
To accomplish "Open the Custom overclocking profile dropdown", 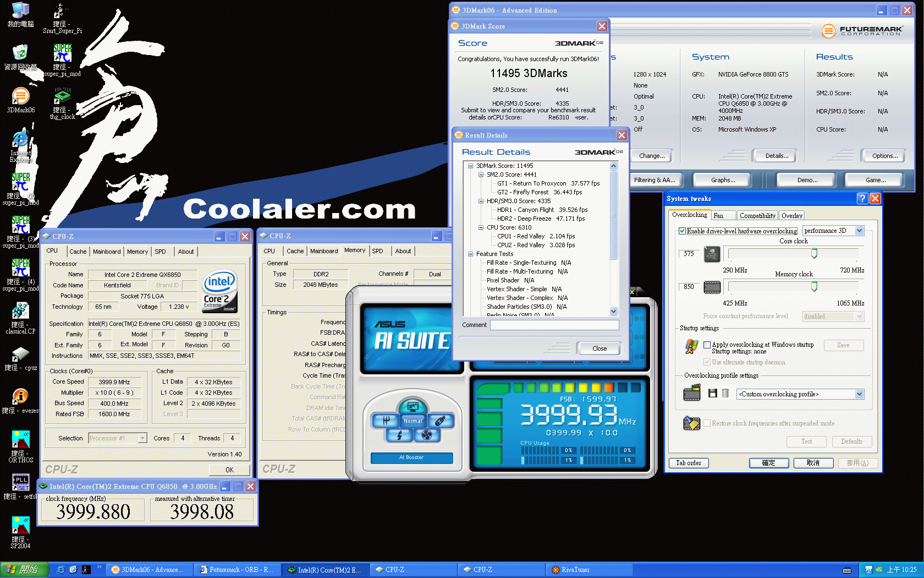I will (x=859, y=394).
